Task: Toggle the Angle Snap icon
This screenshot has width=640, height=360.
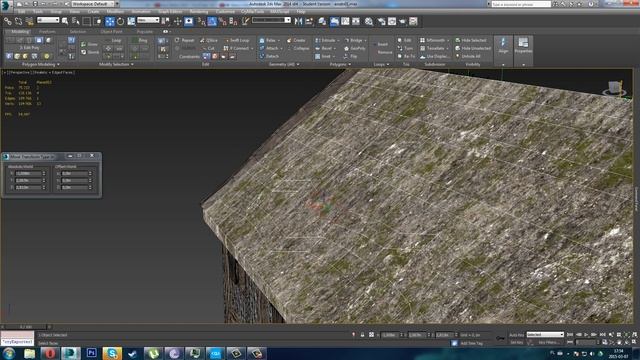Action: (x=212, y=21)
